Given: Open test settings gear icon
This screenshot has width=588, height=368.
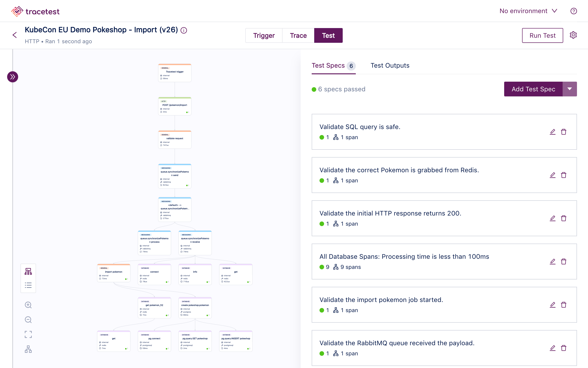Looking at the screenshot, I should coord(573,35).
